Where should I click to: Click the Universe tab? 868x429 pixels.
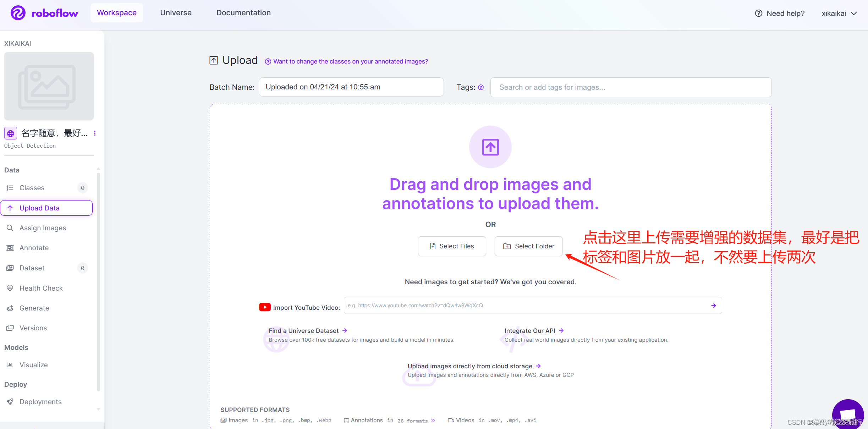coord(176,12)
